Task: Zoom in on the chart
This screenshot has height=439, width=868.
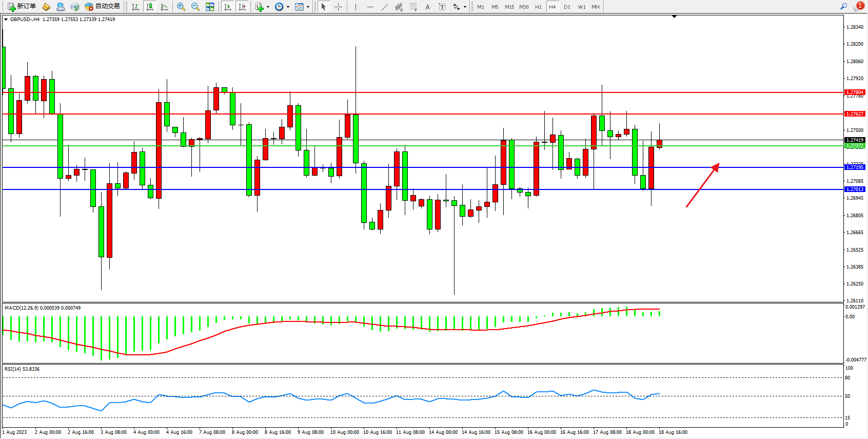Action: (181, 7)
